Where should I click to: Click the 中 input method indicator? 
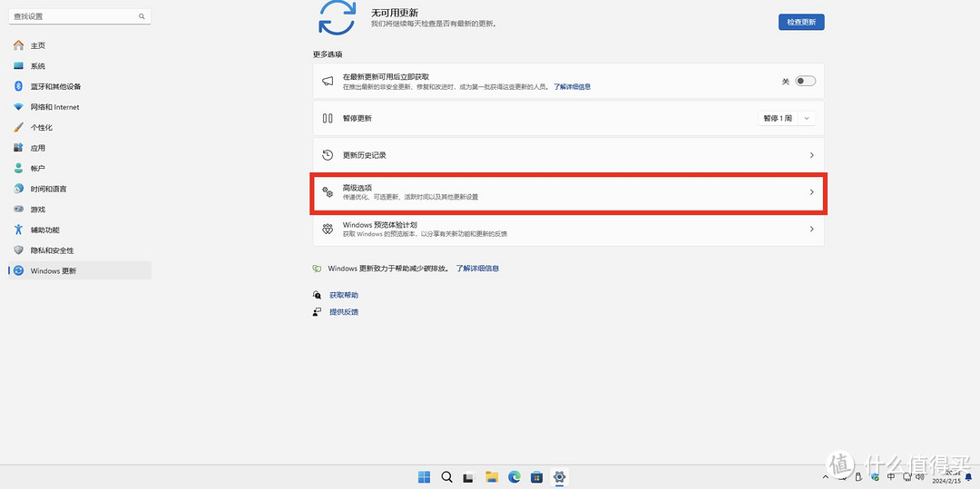click(891, 478)
